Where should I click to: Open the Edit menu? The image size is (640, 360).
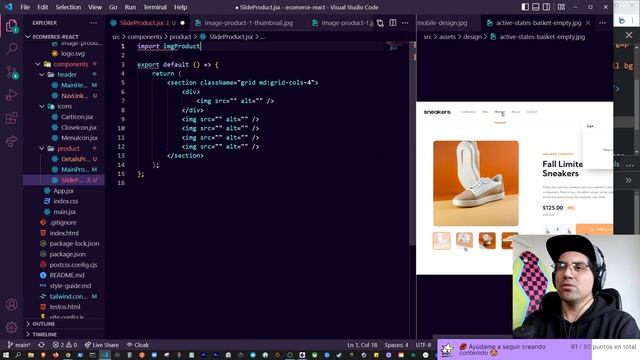tap(42, 7)
